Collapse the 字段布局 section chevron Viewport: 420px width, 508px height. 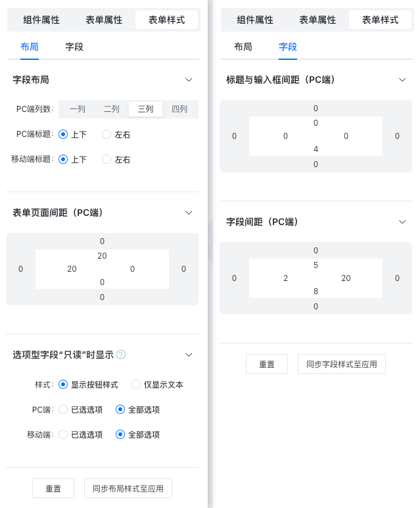[x=189, y=80]
